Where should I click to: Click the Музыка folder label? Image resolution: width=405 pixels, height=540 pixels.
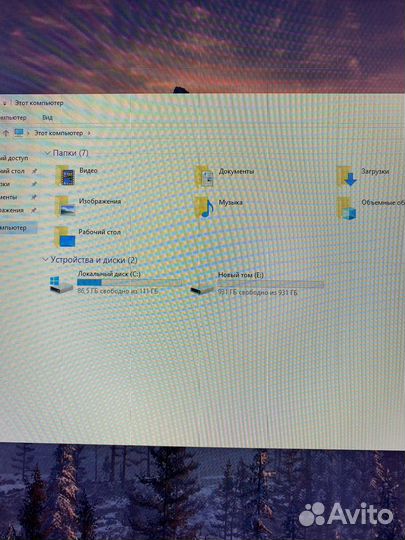coord(230,202)
